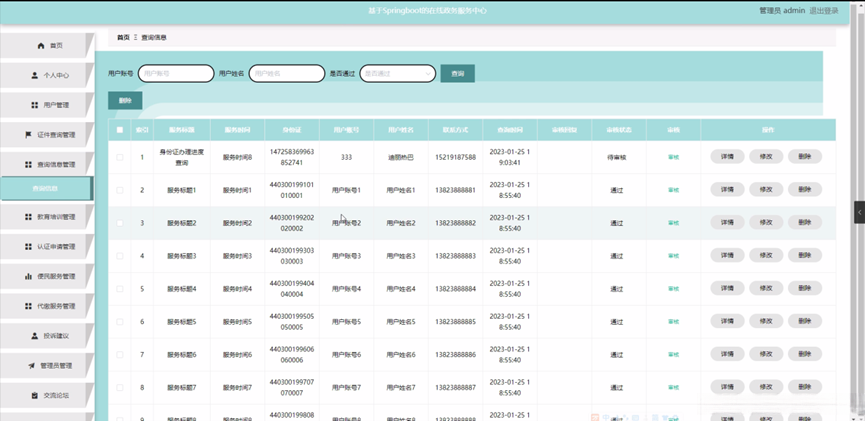Check the checkbox for row 3
The height and width of the screenshot is (421, 865).
click(x=120, y=223)
